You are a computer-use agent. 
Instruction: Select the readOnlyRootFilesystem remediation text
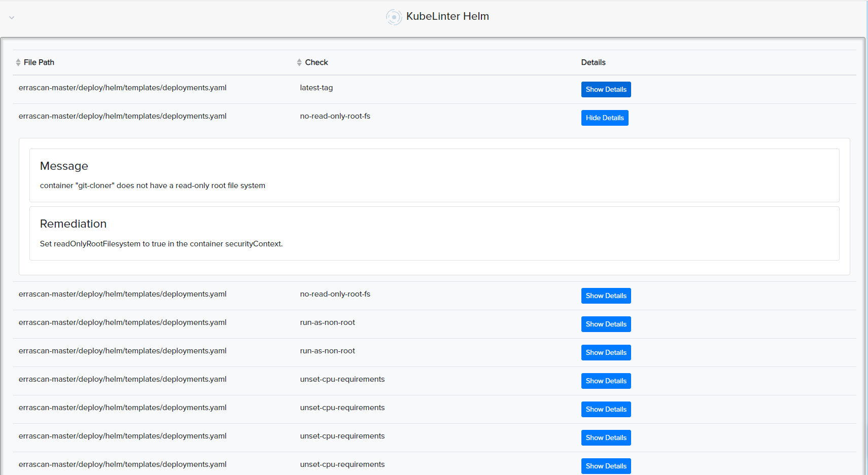[x=161, y=244]
